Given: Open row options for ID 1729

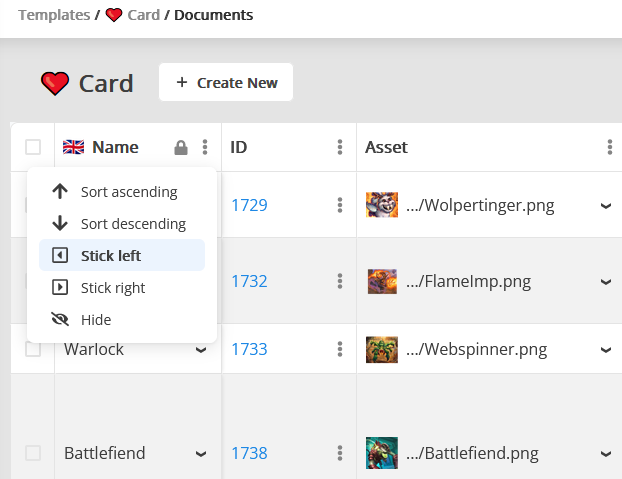Looking at the screenshot, I should pyautogui.click(x=340, y=205).
